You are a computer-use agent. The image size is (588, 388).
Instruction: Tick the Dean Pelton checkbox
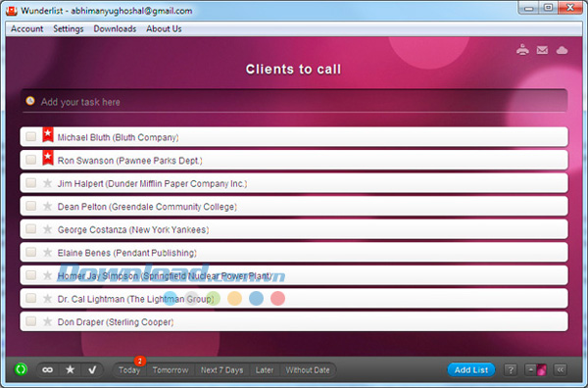click(x=30, y=206)
